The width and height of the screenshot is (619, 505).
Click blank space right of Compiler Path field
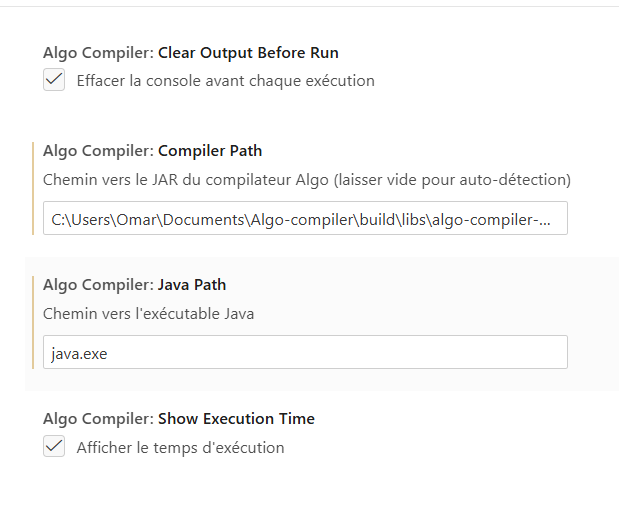click(x=593, y=219)
